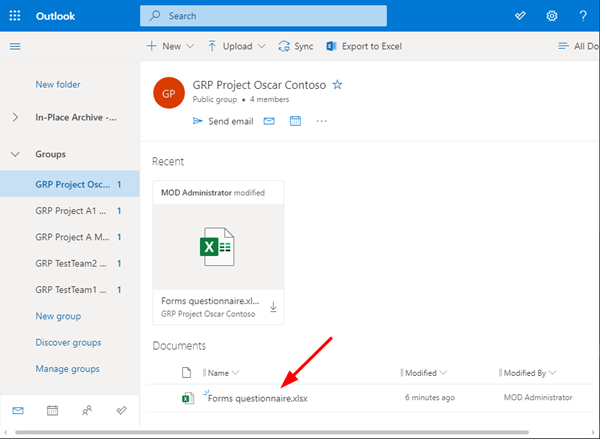Open the app launcher waffle icon
Image resolution: width=600 pixels, height=439 pixels.
click(x=15, y=16)
